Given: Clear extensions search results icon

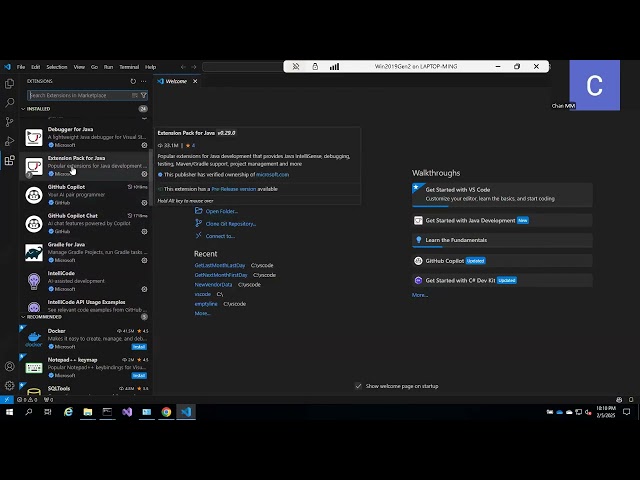Looking at the screenshot, I should point(135,95).
